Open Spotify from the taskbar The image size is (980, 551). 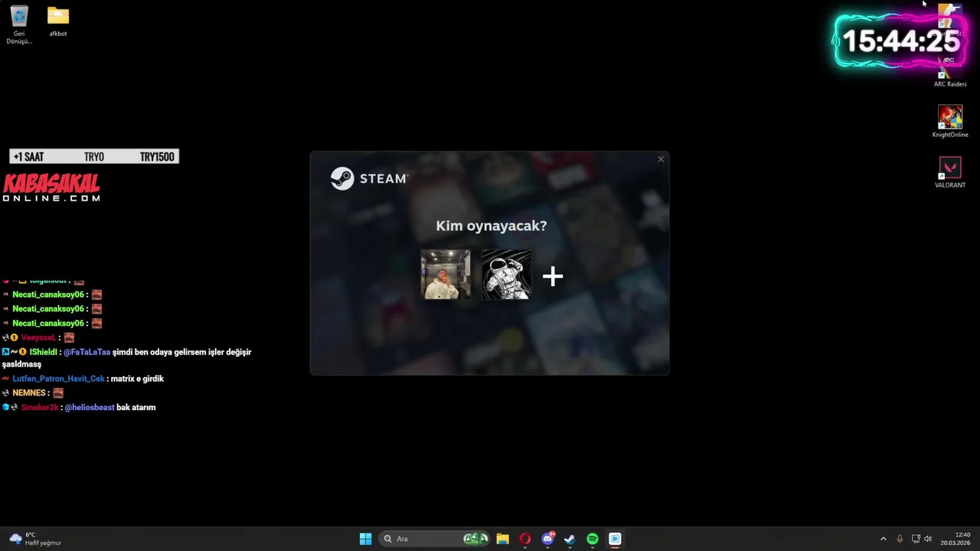(x=593, y=539)
